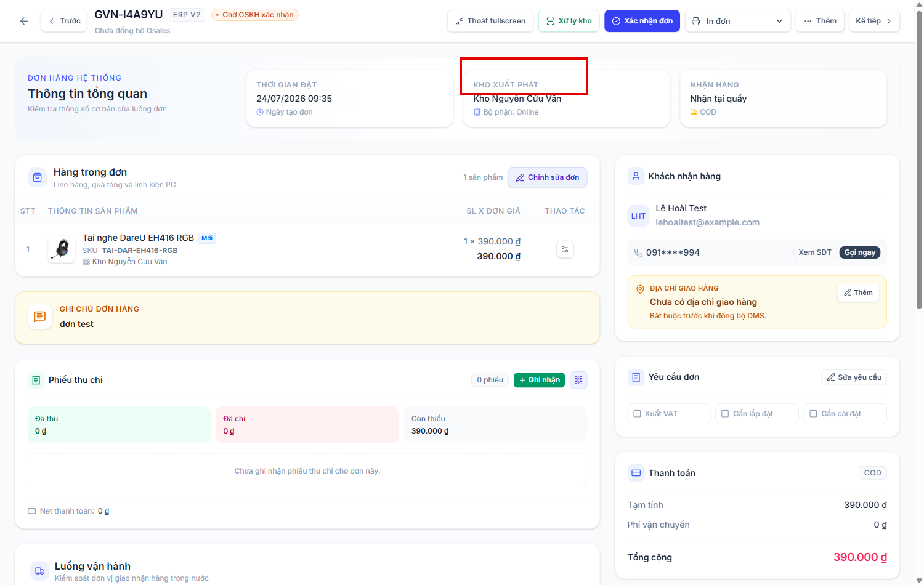The height and width of the screenshot is (585, 924).
Task: Click the blue Xác nhận đơn button
Action: 642,21
